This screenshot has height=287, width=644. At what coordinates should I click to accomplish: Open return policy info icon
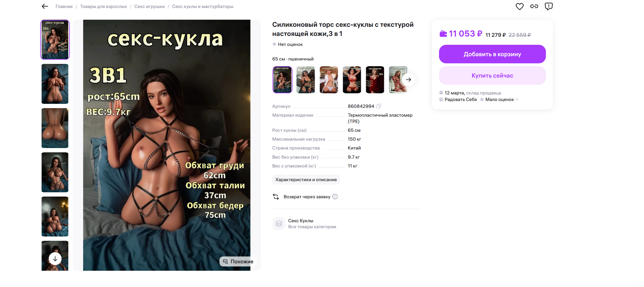335,197
